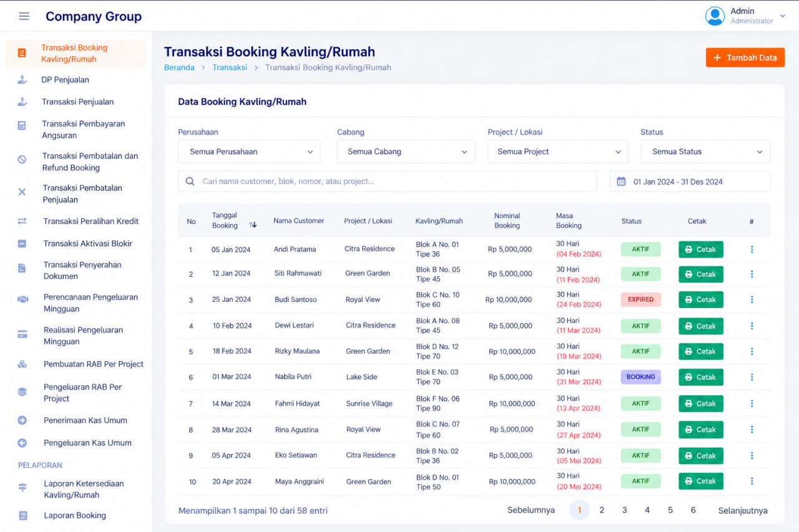Click the Admin user avatar icon
Screen dimensions: 799x532
[715, 16]
